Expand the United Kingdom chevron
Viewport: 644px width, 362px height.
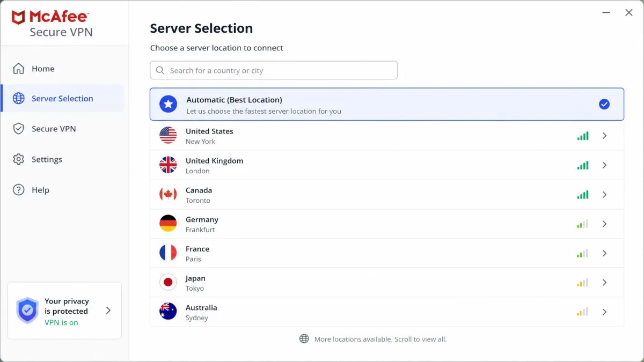(604, 165)
